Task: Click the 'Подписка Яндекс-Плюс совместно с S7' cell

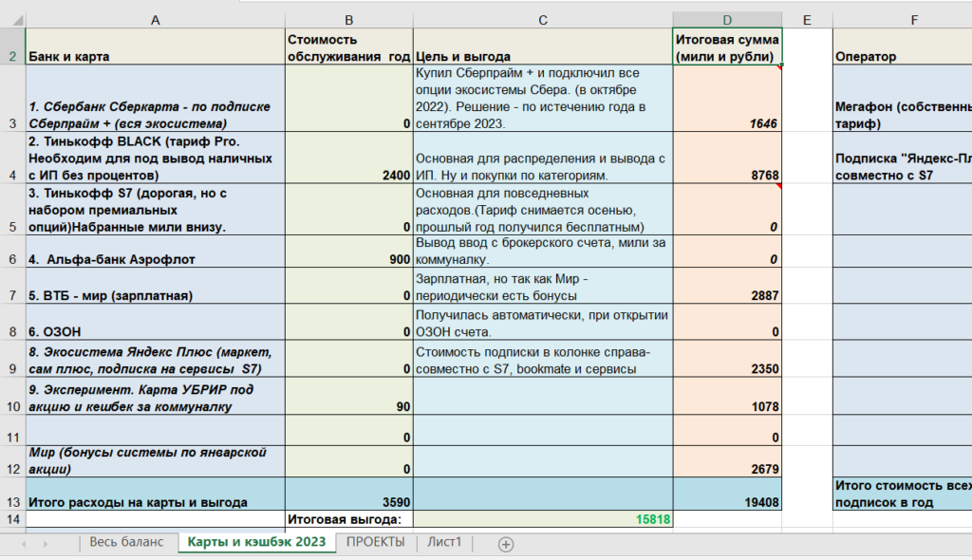Action: (903, 158)
